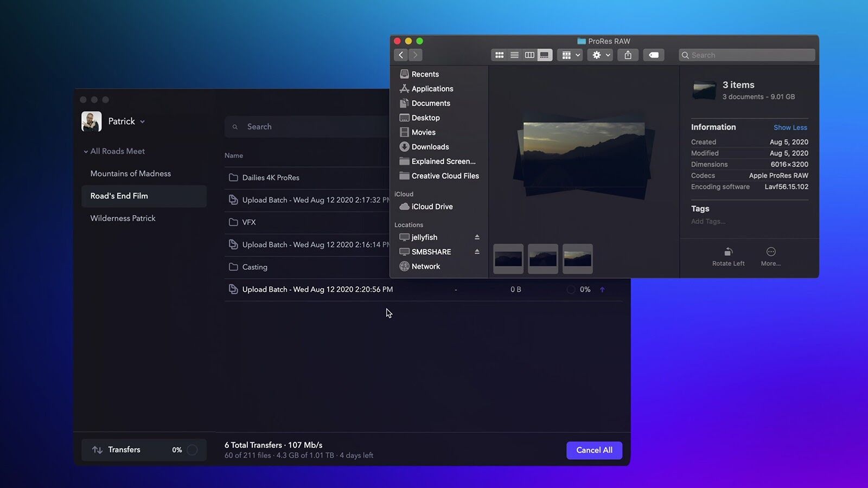Click the Edit Tags icon
Screen dimensions: 868x488
[x=654, y=55]
